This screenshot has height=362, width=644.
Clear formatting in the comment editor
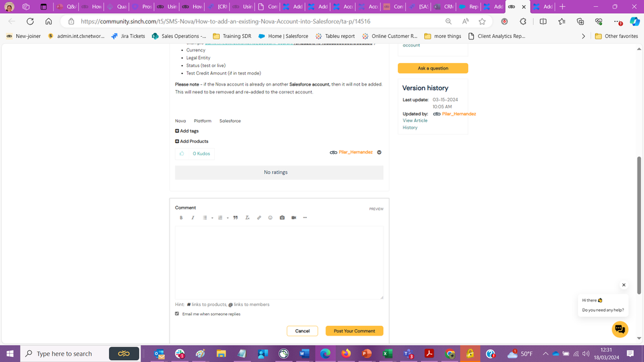point(248,218)
